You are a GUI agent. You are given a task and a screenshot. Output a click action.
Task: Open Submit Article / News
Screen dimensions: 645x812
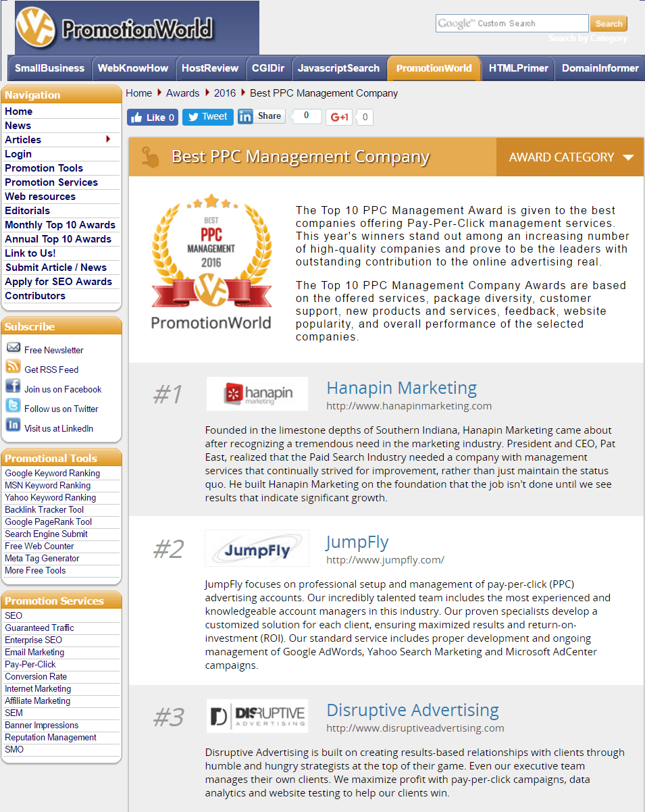[x=56, y=268]
